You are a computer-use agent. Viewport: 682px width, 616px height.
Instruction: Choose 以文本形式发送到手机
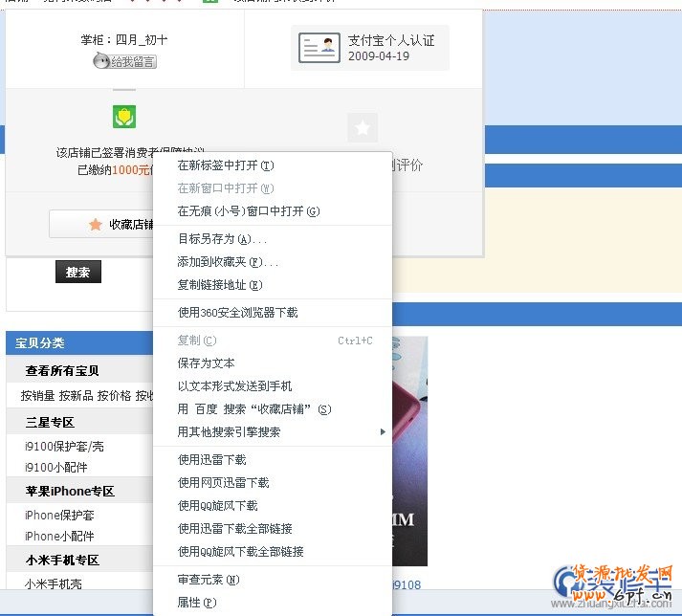click(x=273, y=386)
